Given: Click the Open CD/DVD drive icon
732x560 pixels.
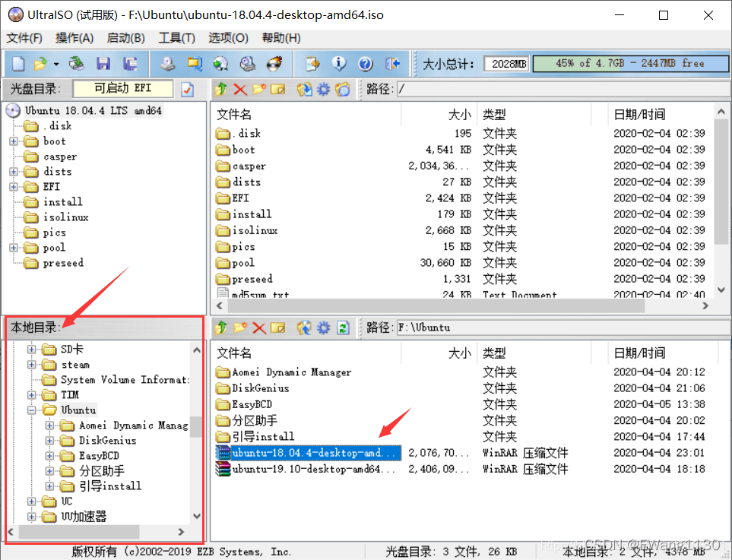Looking at the screenshot, I should pos(76,64).
